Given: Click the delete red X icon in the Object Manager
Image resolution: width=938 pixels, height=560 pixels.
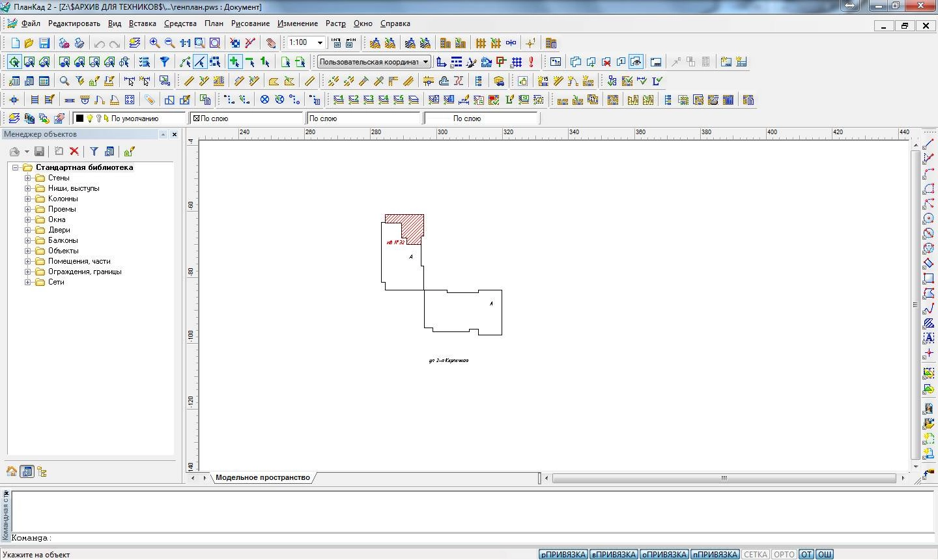Looking at the screenshot, I should (74, 151).
